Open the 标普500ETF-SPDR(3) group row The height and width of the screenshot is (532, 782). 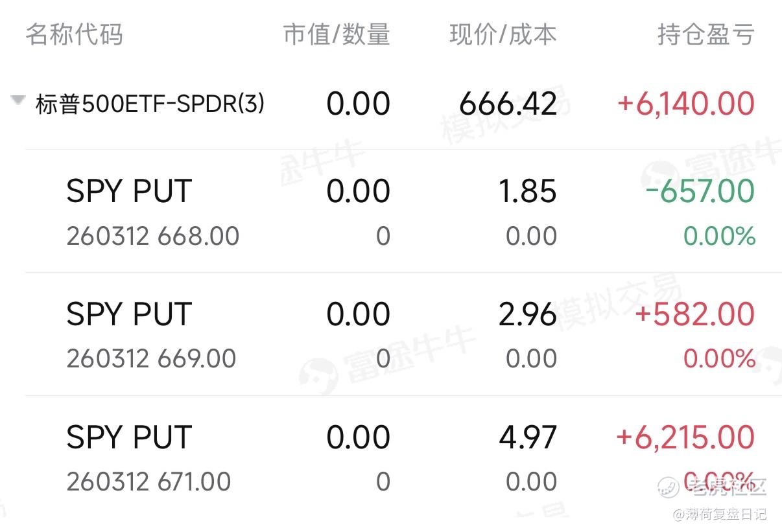pyautogui.click(x=391, y=104)
